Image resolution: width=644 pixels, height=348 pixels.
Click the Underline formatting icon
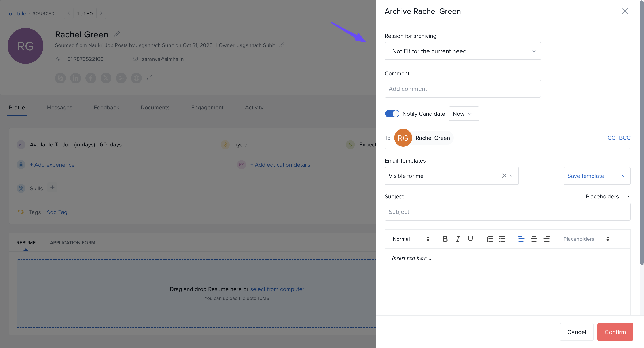point(470,239)
